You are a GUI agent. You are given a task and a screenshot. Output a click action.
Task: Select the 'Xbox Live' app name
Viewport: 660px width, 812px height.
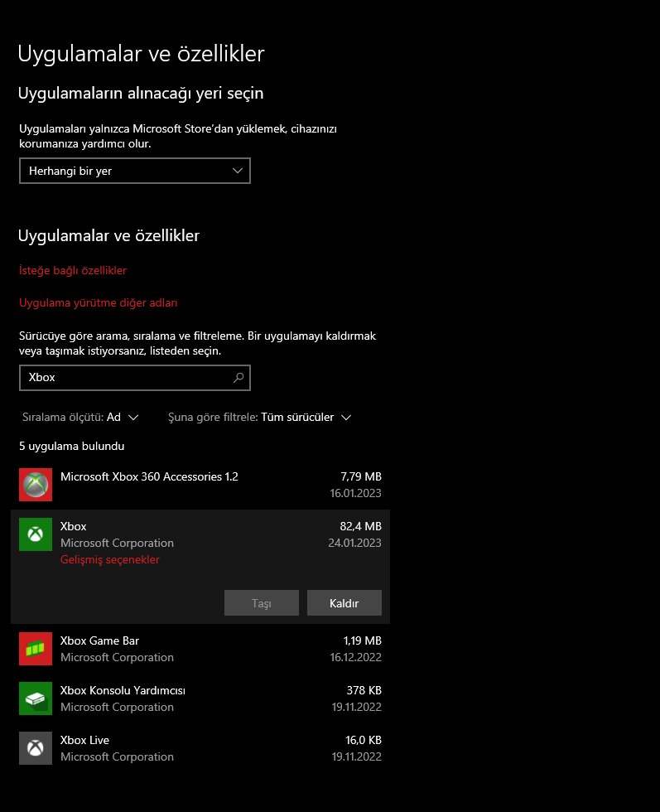coord(84,740)
